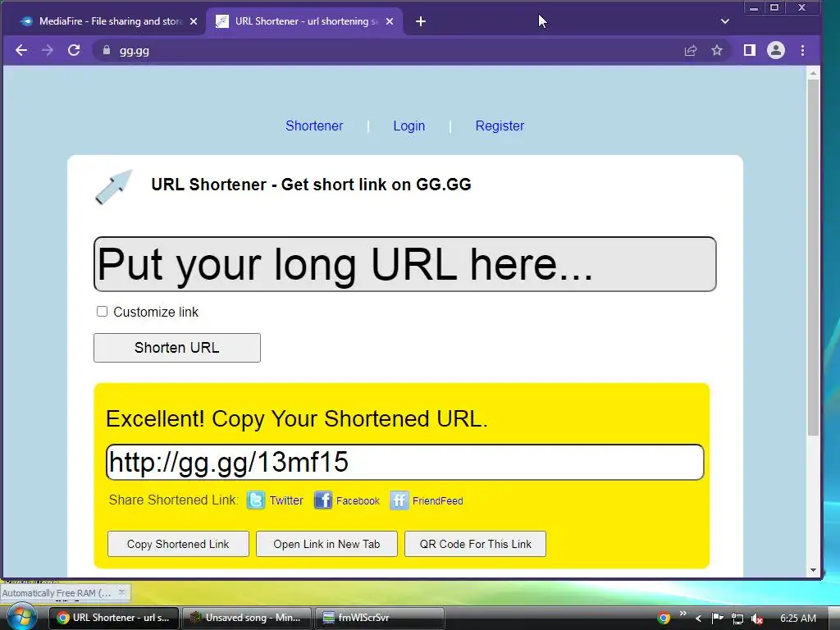Viewport: 840px width, 630px height.
Task: Click the Twitter bird icon
Action: click(x=256, y=500)
